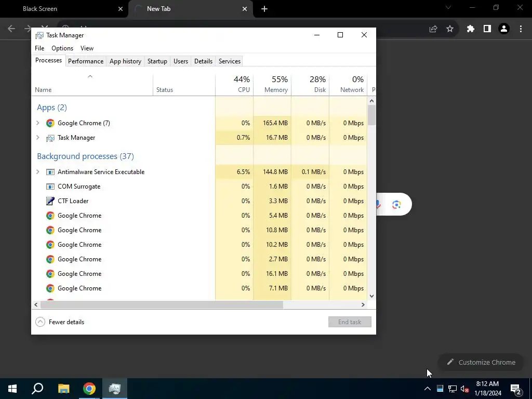The width and height of the screenshot is (532, 399).
Task: Close the Black Screen tab in Chrome
Action: 121,9
